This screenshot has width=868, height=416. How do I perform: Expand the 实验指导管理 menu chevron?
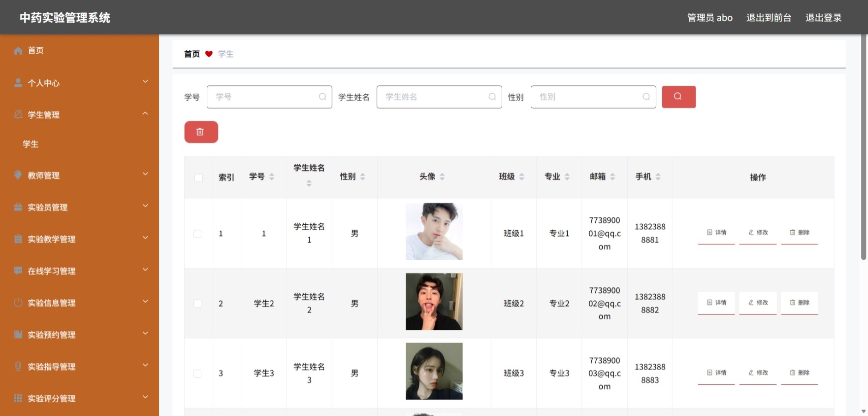pos(145,365)
